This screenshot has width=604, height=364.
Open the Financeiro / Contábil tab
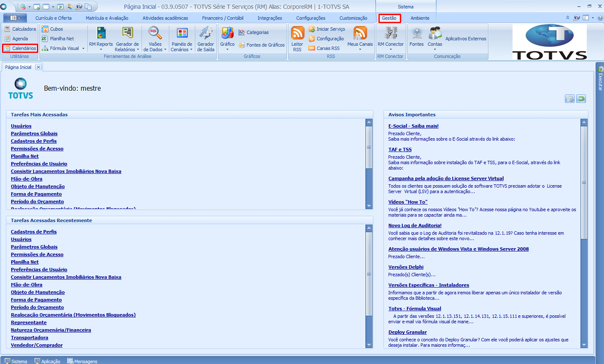223,18
